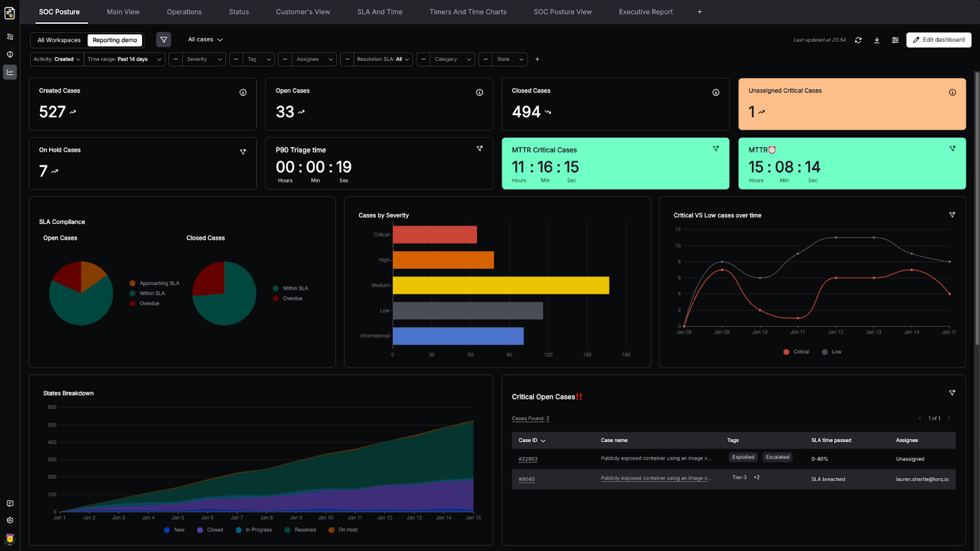Open the Time range Past 14 days dropdown
980x551 pixels.
pyautogui.click(x=124, y=59)
